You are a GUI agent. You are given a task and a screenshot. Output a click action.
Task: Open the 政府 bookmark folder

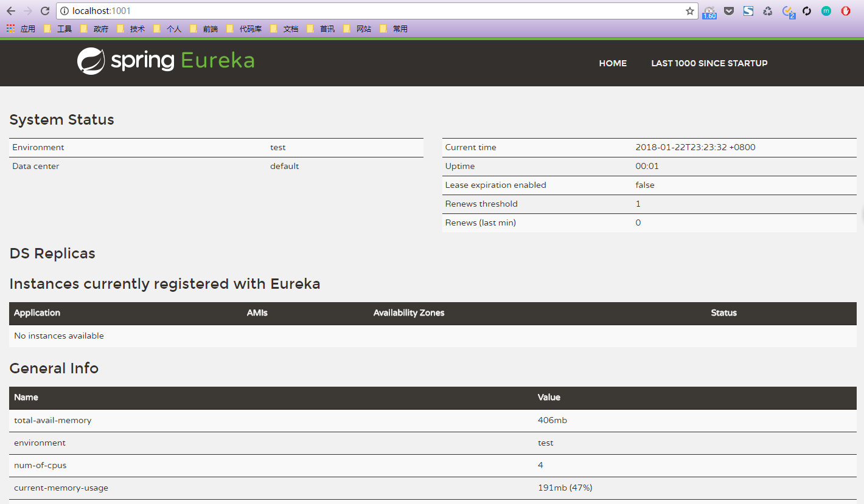click(x=94, y=29)
